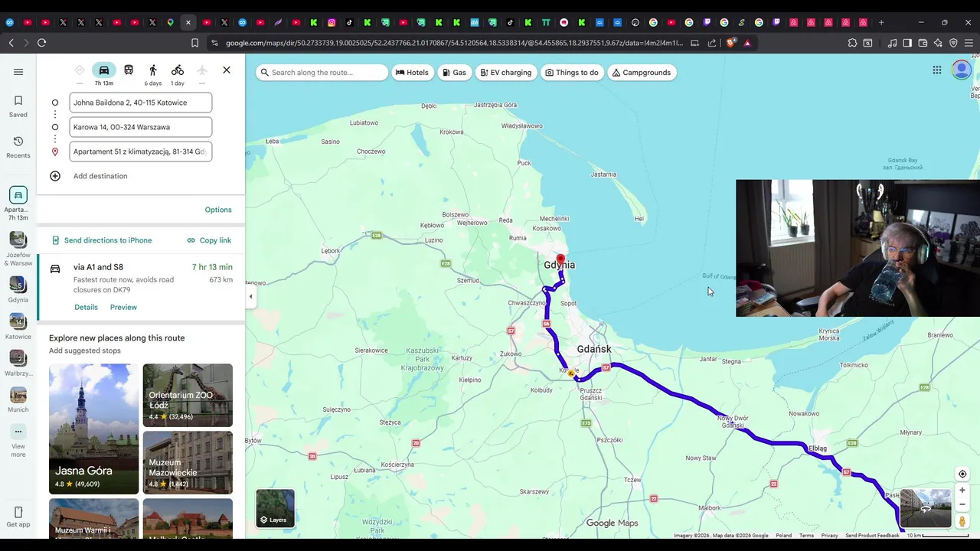Open Recents in sidebar
This screenshot has width=980, height=551.
(18, 148)
